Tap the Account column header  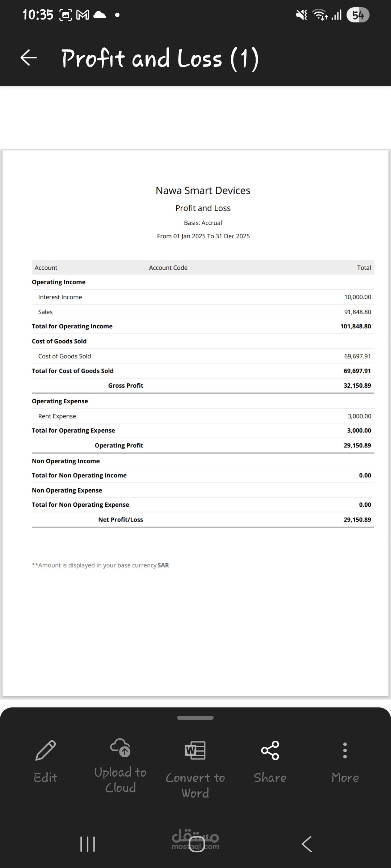46,268
